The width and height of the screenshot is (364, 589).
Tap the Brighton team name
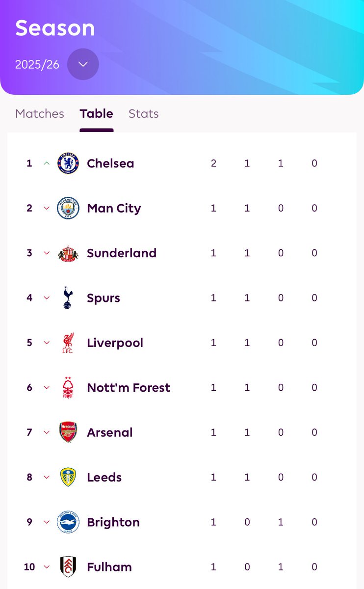(113, 522)
